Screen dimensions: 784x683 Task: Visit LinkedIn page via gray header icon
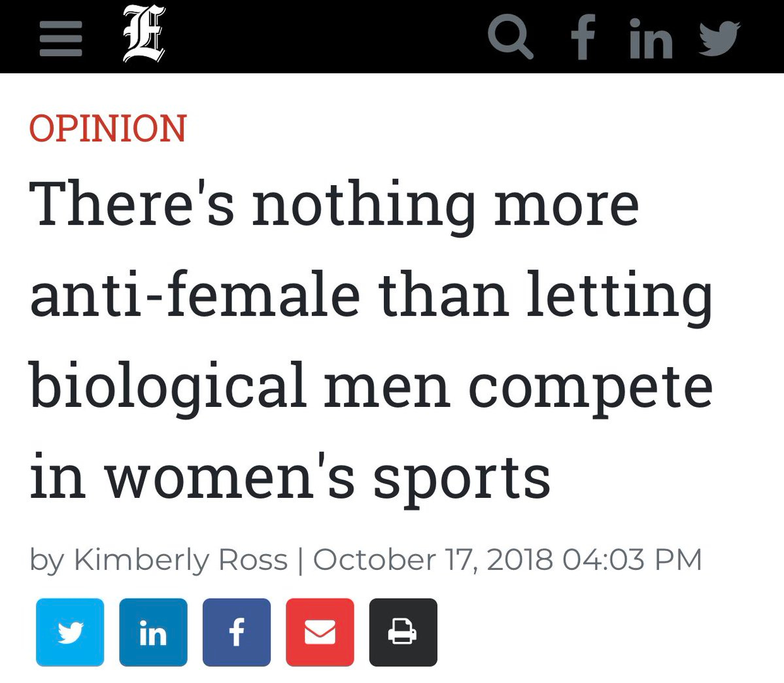[x=651, y=38]
